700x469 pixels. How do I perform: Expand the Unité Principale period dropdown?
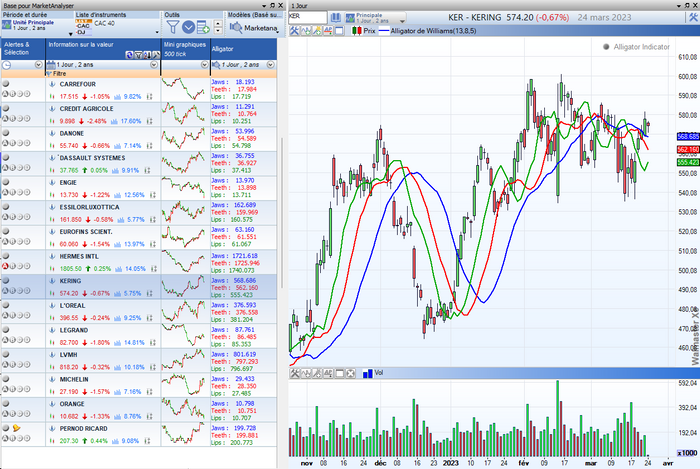point(71,34)
